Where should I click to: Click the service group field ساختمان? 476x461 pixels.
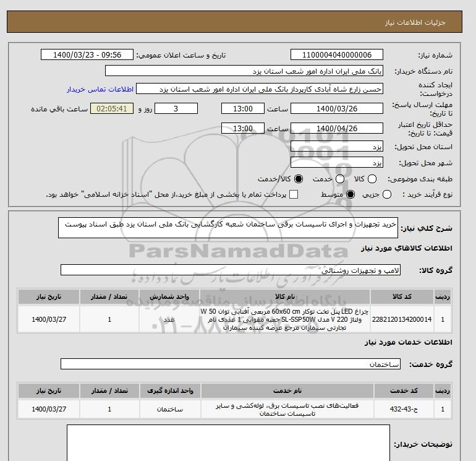click(231, 364)
